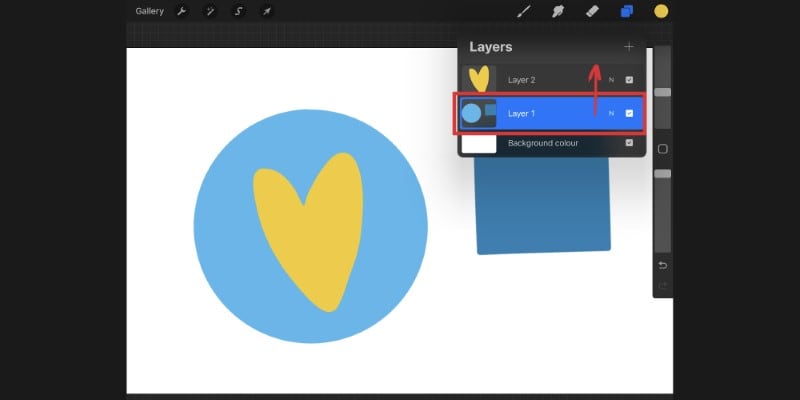Add a new layer with plus
Screen dimensions: 800x400
pos(629,47)
